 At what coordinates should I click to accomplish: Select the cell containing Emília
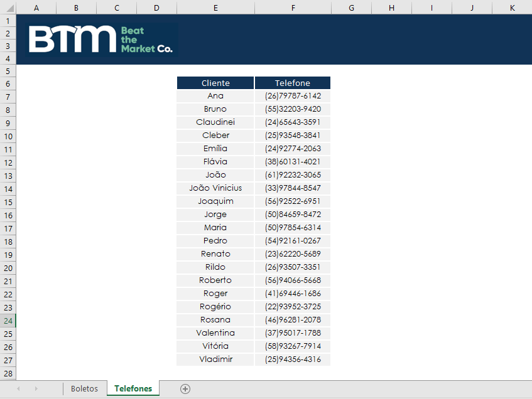(x=215, y=149)
